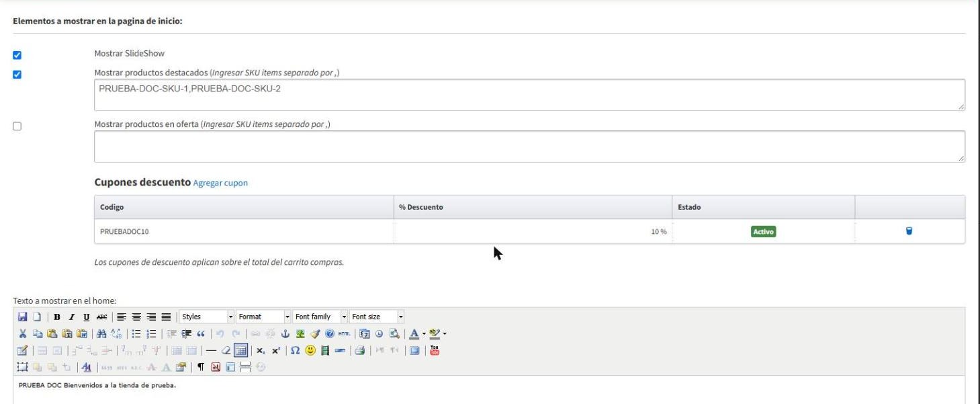Viewport: 980px width, 404px height.
Task: Click the superscript icon
Action: (276, 350)
